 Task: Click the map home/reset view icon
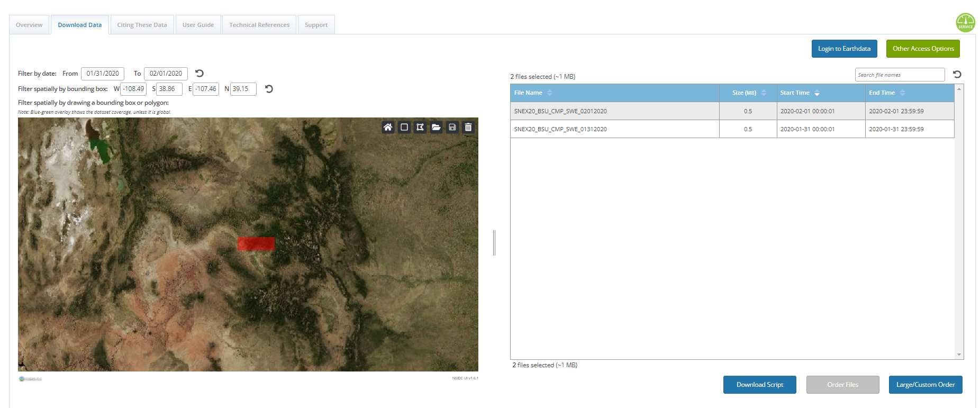coord(388,127)
